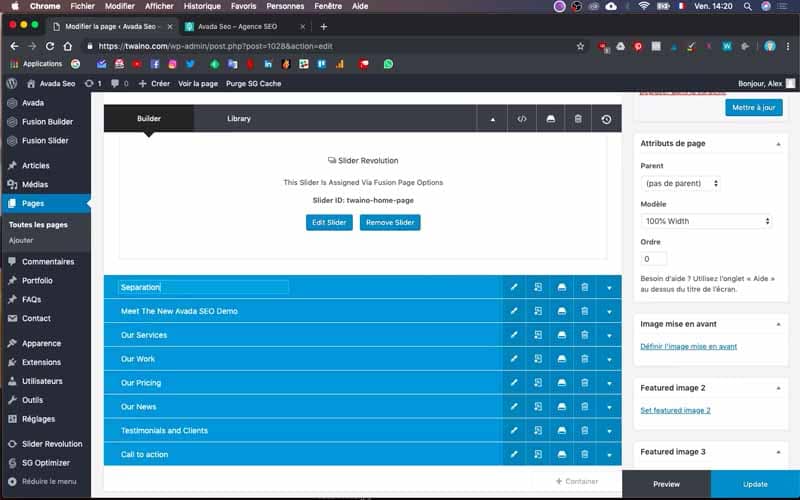
Task: Open builder save to library icon
Action: [550, 119]
